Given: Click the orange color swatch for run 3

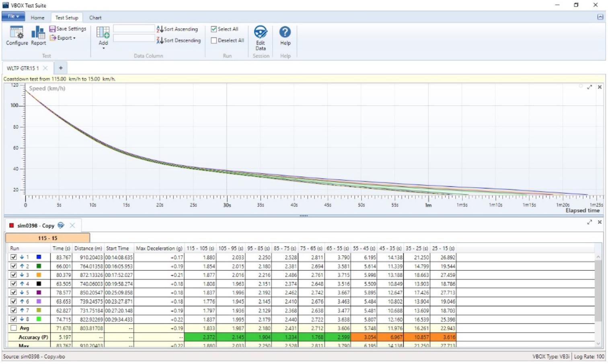Looking at the screenshot, I should pos(39,275).
